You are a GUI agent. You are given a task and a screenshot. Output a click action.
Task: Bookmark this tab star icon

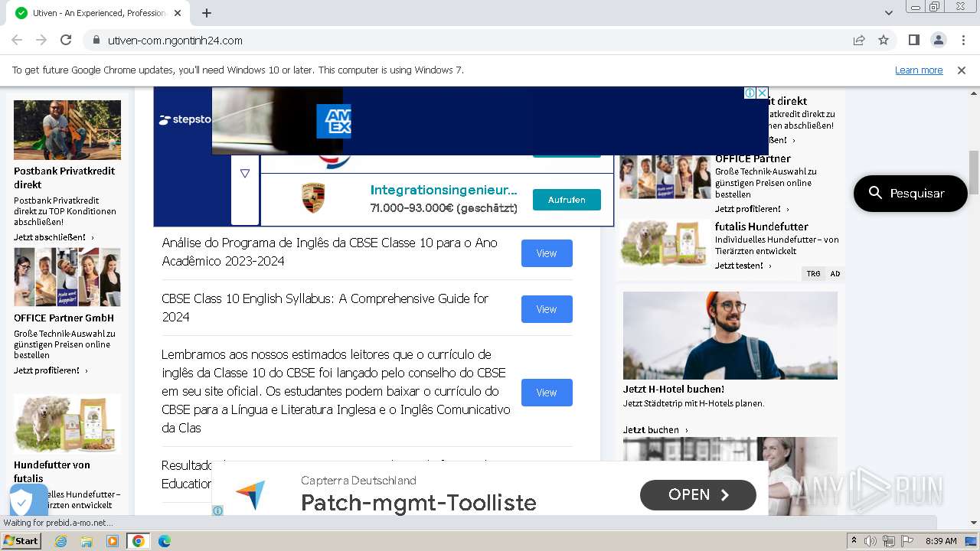pyautogui.click(x=884, y=40)
